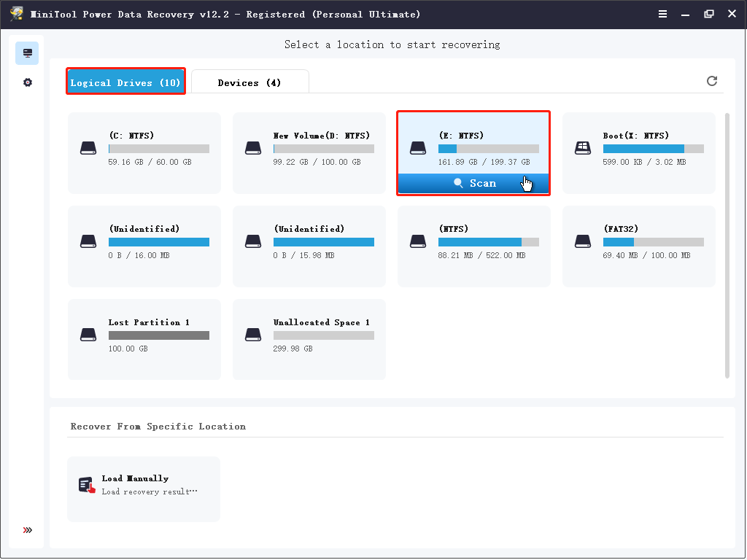This screenshot has height=560, width=747.
Task: Click the C: drive usage bar
Action: [159, 149]
